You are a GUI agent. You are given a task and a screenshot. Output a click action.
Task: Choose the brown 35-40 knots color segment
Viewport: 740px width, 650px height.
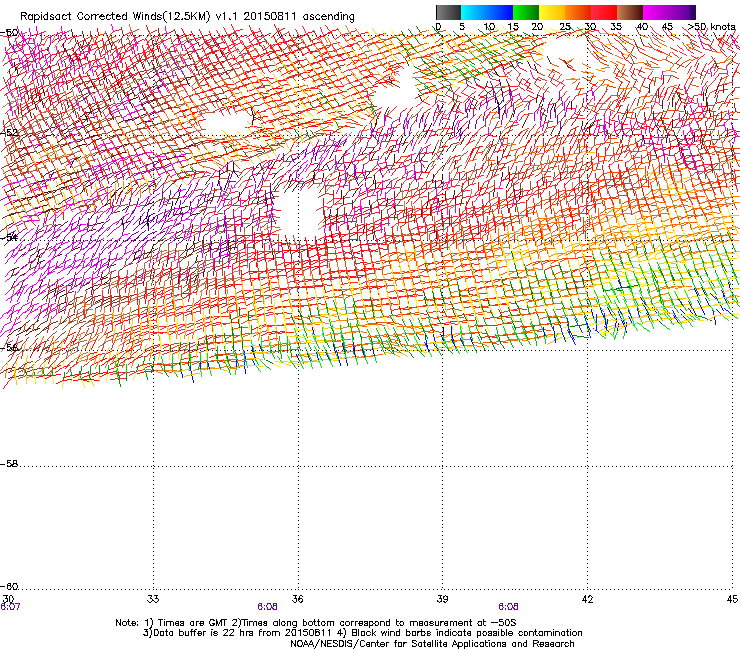click(x=630, y=12)
